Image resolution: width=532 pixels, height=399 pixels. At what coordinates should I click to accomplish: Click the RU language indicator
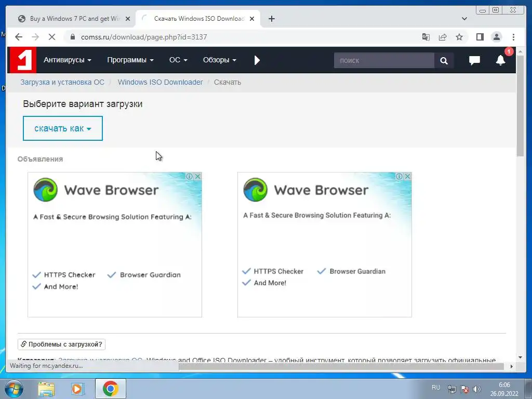[436, 388]
